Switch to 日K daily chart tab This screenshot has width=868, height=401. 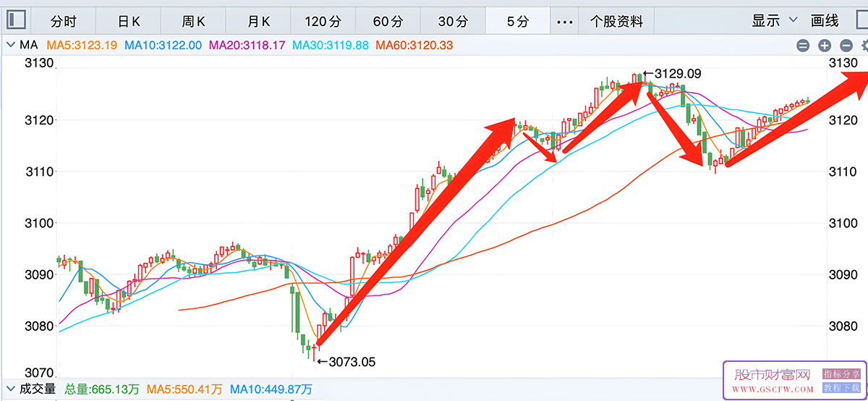tap(129, 21)
